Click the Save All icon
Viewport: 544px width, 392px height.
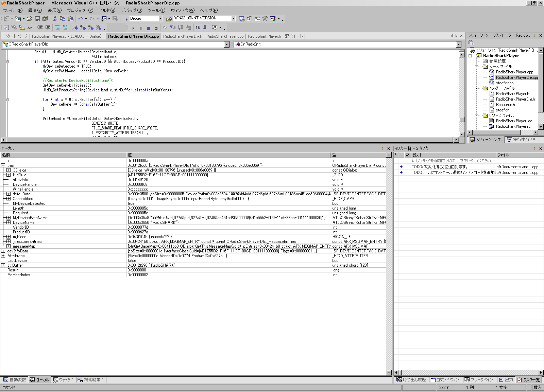click(45, 19)
